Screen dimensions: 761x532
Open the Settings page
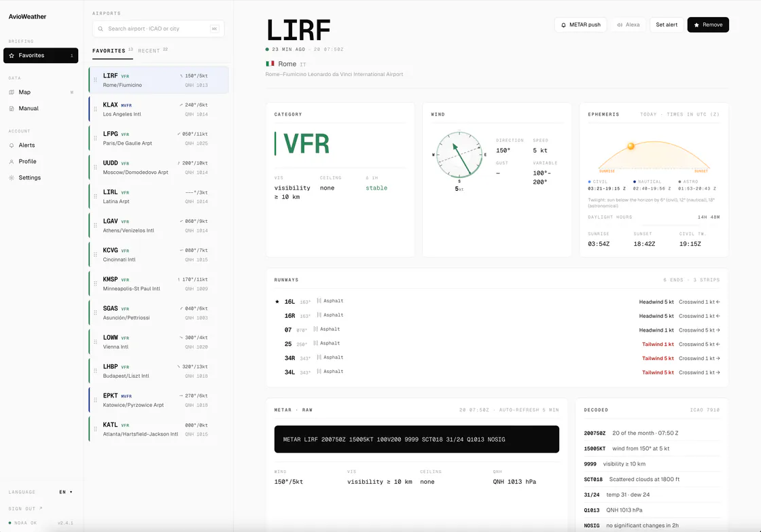tap(41, 177)
